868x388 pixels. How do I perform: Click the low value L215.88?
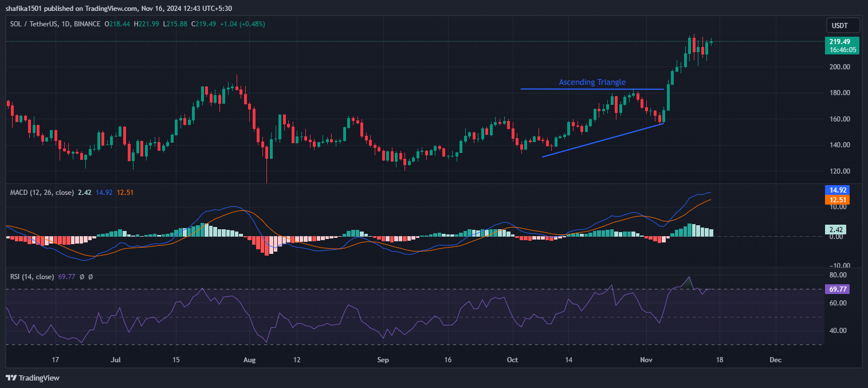175,24
